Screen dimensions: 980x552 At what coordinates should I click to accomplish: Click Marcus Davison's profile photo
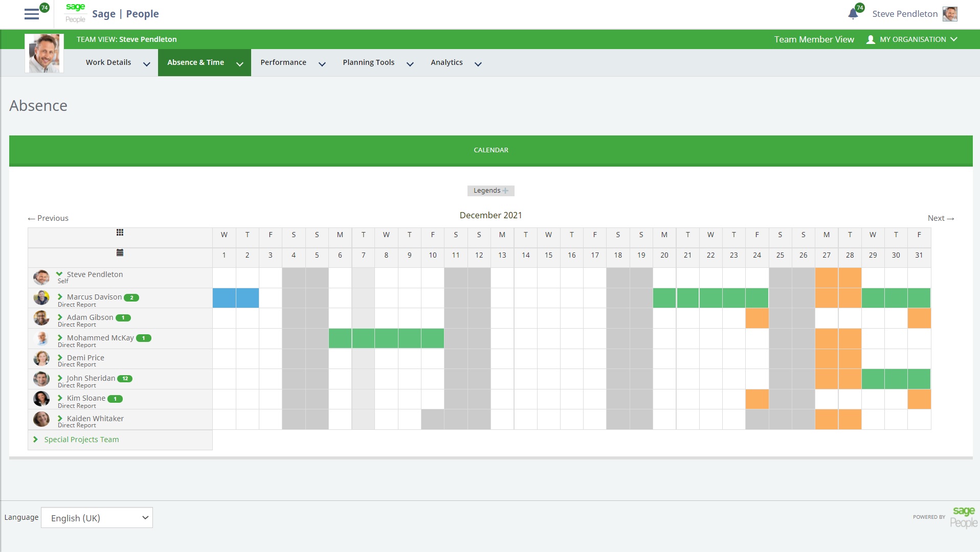[41, 297]
